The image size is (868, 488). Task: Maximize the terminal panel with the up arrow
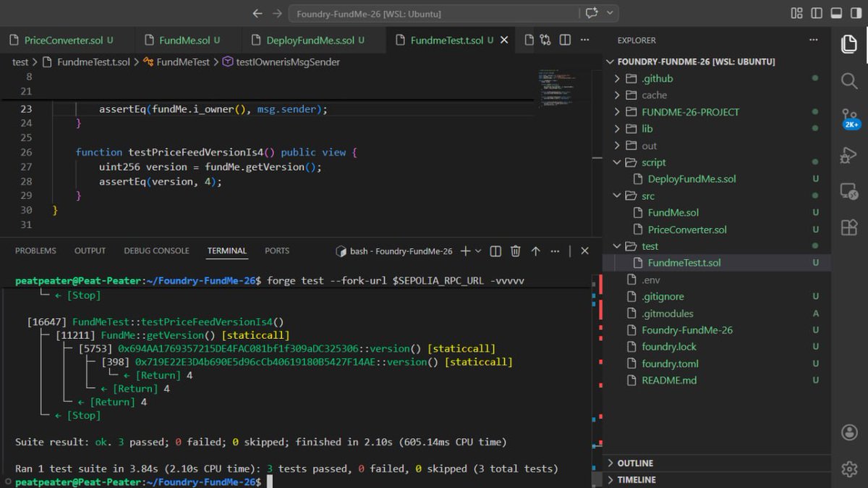535,251
